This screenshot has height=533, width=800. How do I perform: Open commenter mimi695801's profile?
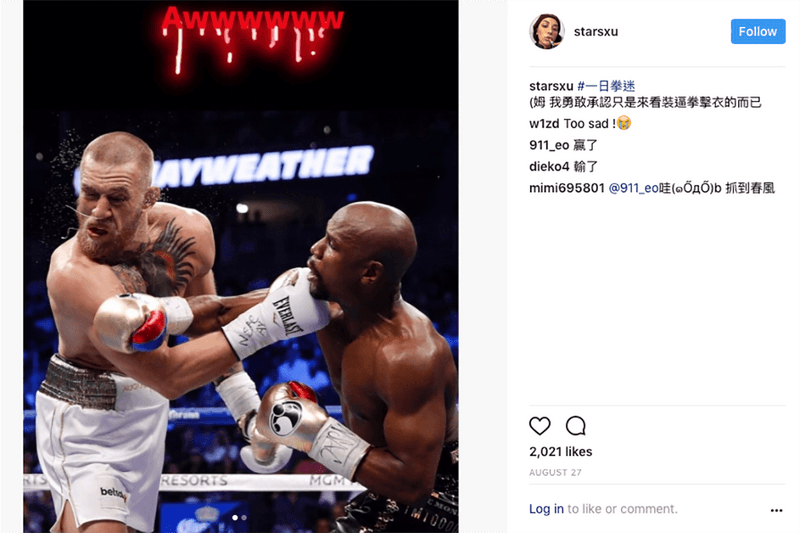pos(567,188)
